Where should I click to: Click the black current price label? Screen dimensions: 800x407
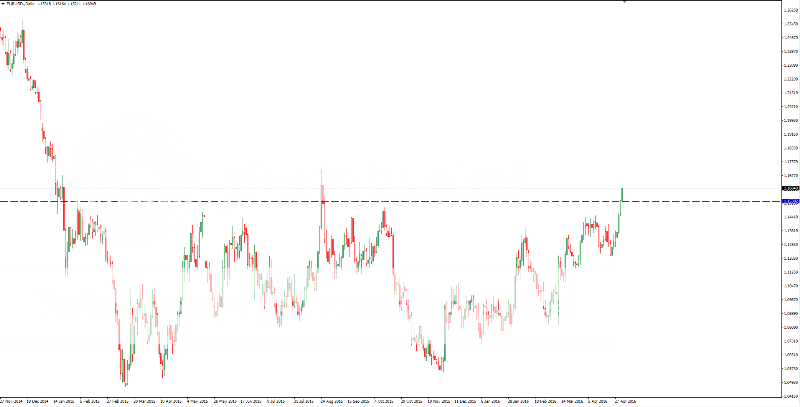click(790, 188)
